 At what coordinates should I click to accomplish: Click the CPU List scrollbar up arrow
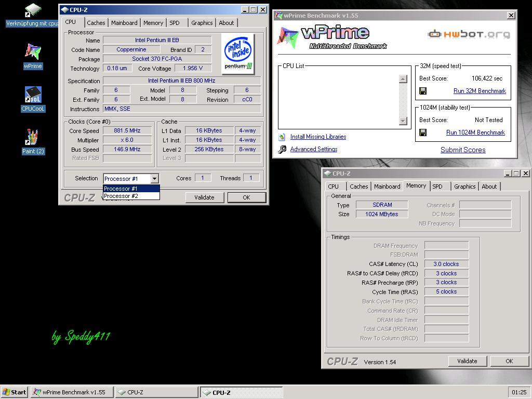pos(403,79)
